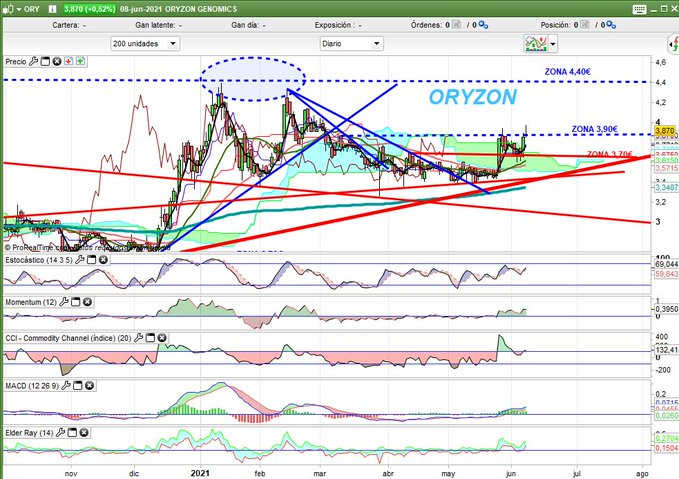
Task: Open CCI indicator wrench settings
Action: [x=139, y=338]
